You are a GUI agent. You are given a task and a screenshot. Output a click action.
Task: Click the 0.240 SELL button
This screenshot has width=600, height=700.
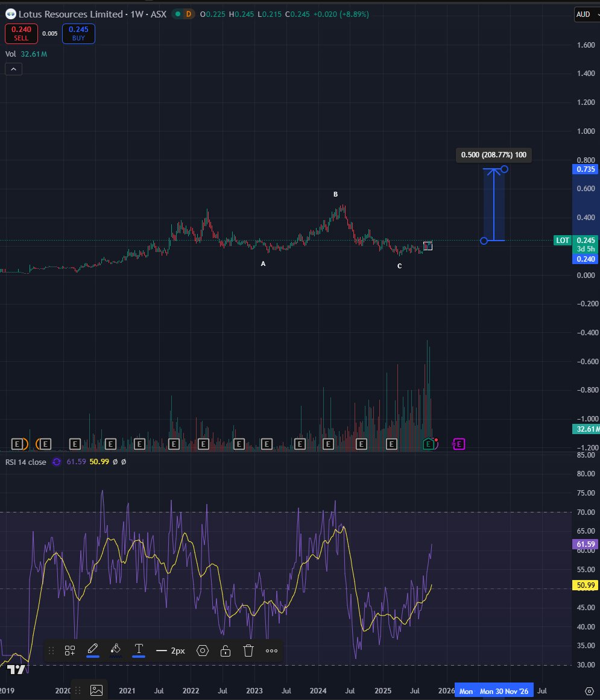click(x=21, y=34)
